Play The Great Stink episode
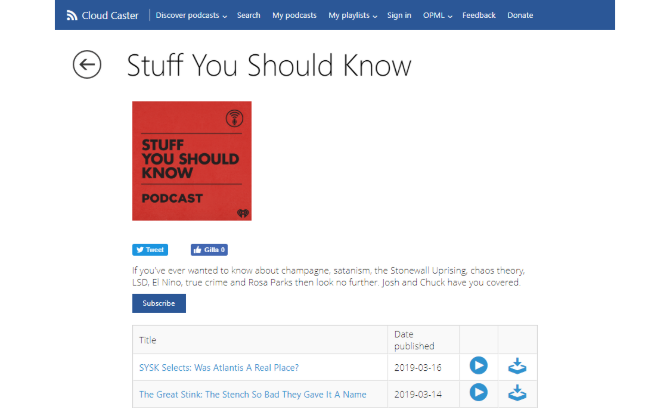Screen dimensions: 670x408 [x=478, y=392]
